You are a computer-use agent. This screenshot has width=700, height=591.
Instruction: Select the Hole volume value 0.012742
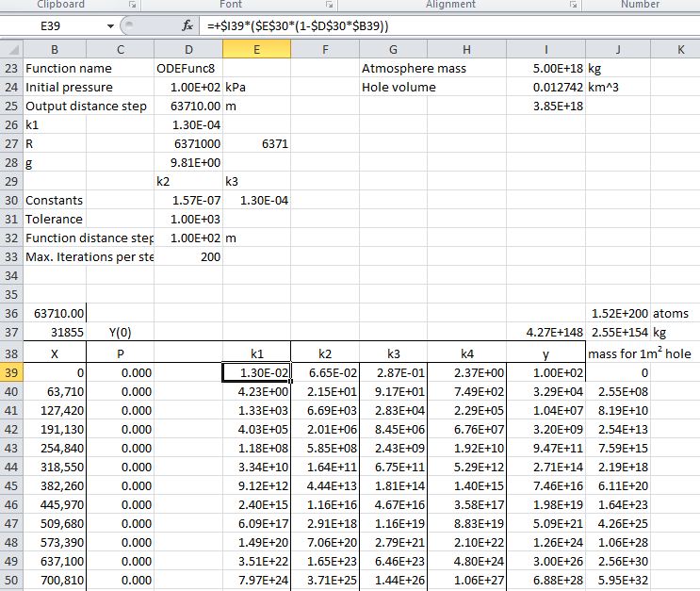point(545,87)
